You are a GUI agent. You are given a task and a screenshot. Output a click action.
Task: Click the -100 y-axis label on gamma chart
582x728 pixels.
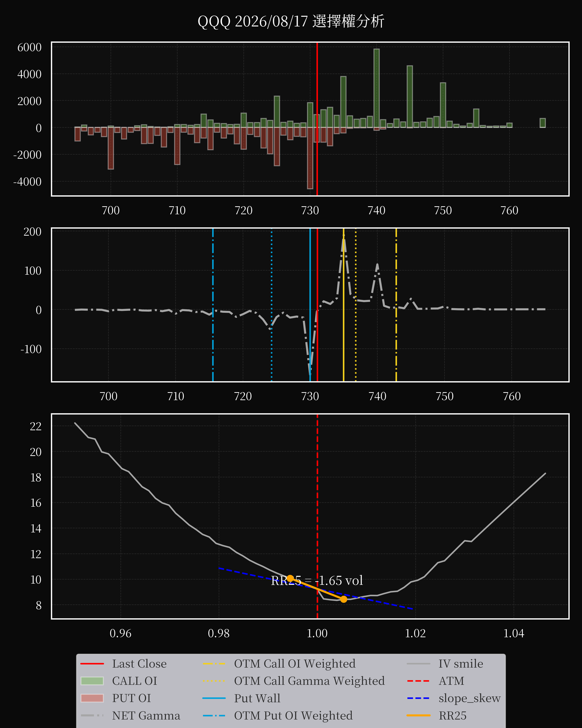pyautogui.click(x=31, y=349)
